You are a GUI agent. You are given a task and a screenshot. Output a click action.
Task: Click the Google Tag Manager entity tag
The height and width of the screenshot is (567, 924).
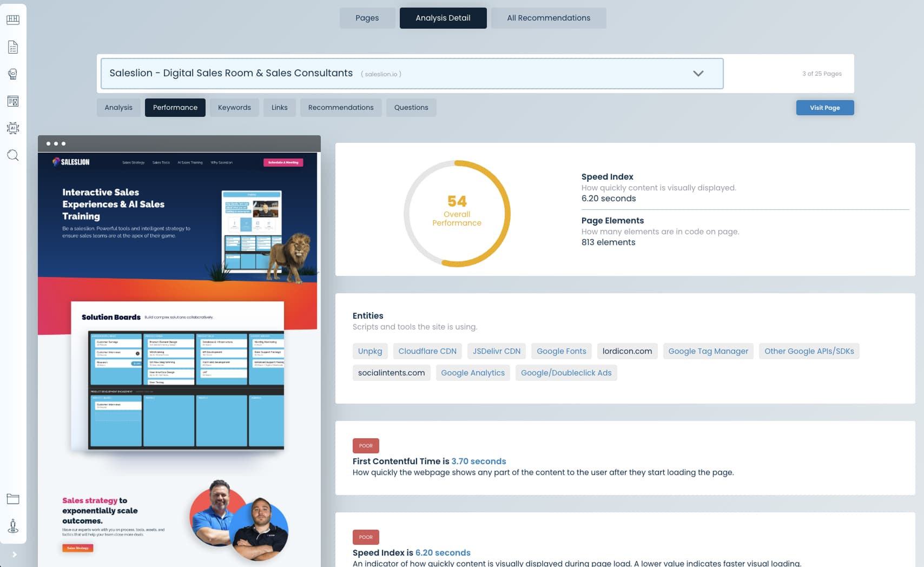pos(708,351)
